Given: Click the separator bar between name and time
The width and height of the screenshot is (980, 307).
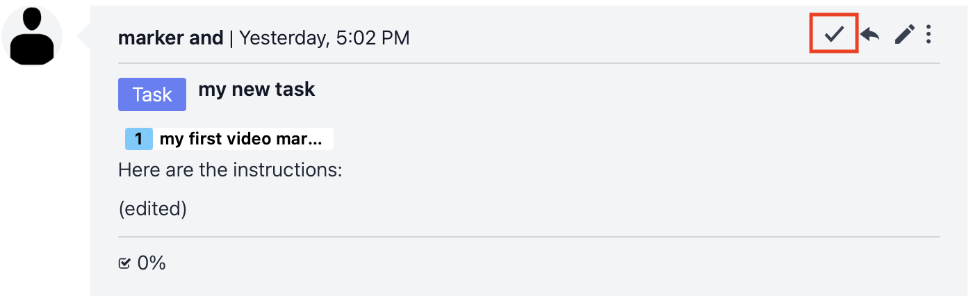Looking at the screenshot, I should click(x=231, y=38).
